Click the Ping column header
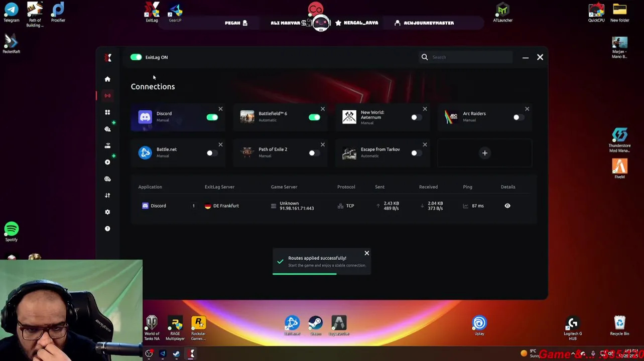The image size is (644, 361). [x=467, y=187]
